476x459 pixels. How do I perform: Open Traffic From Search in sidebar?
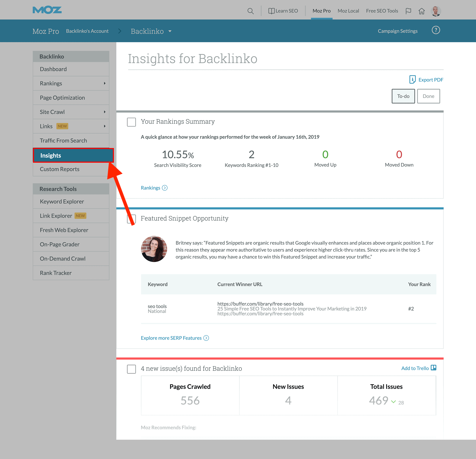[71, 140]
